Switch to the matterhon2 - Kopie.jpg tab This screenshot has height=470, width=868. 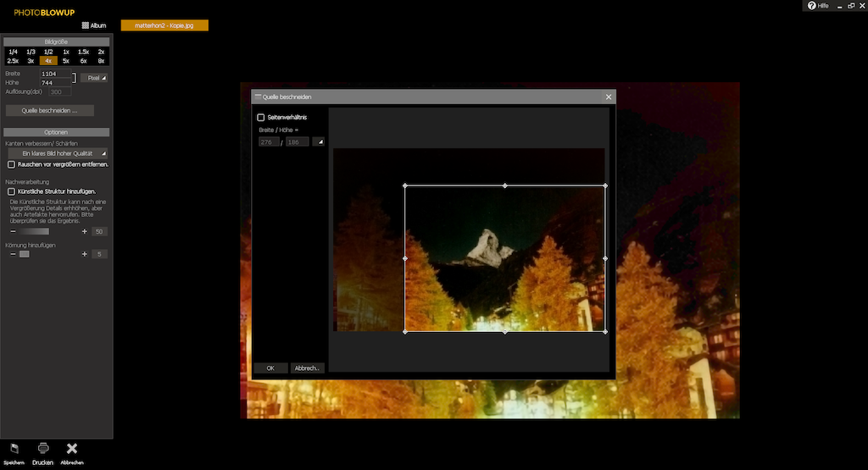[164, 25]
